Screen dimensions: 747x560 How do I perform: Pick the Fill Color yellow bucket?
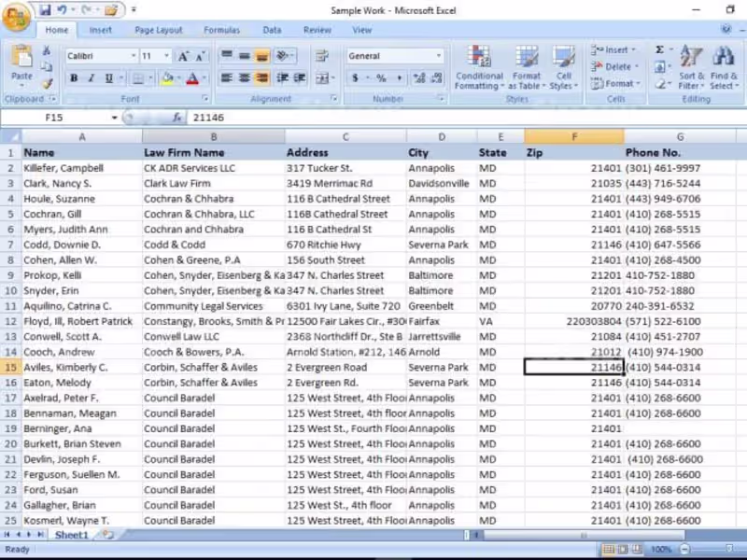coord(167,78)
